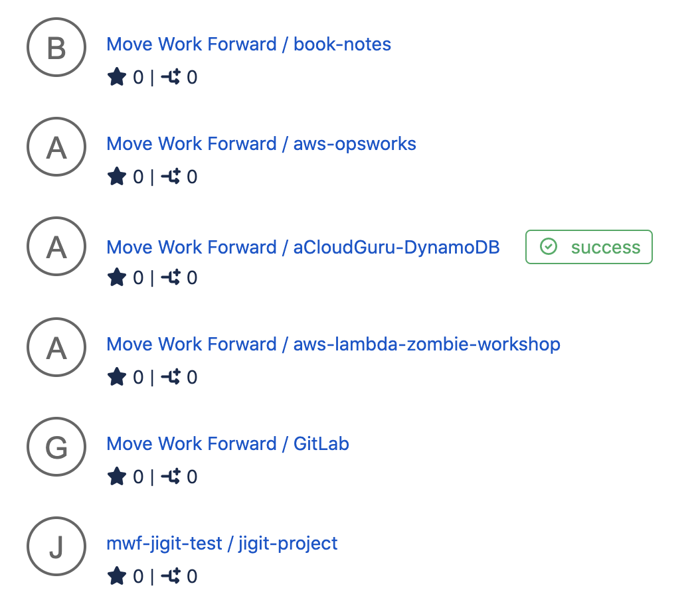Viewport: 700px width, 608px height.
Task: Select the star icon next to GitLab repository
Action: (117, 476)
